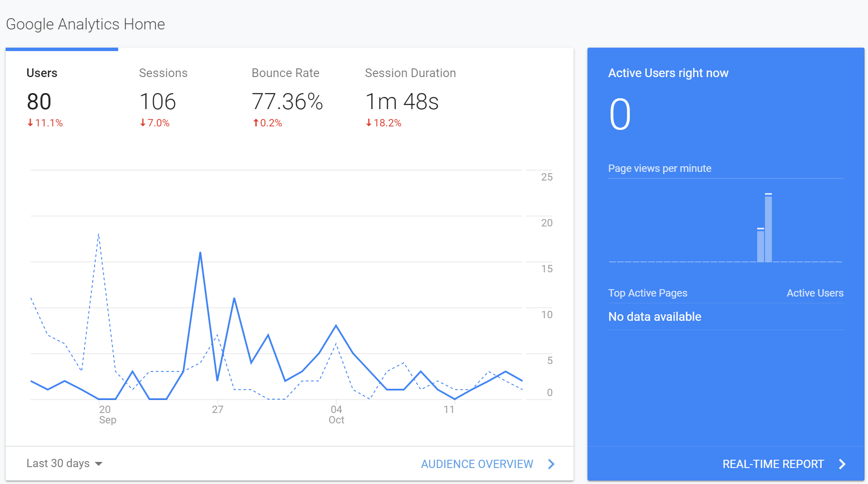Viewport: 868px width, 484px height.
Task: Click the y-axis value 25
Action: click(547, 177)
